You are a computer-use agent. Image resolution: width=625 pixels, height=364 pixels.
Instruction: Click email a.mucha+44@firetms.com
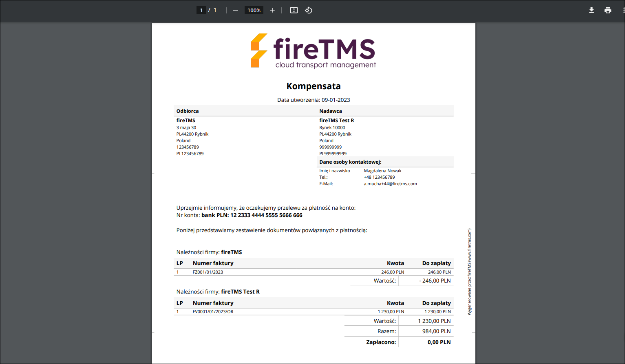[391, 184]
